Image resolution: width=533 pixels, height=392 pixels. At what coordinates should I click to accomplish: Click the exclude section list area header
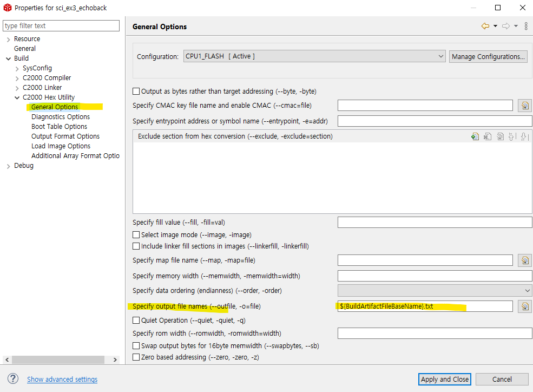(x=235, y=136)
